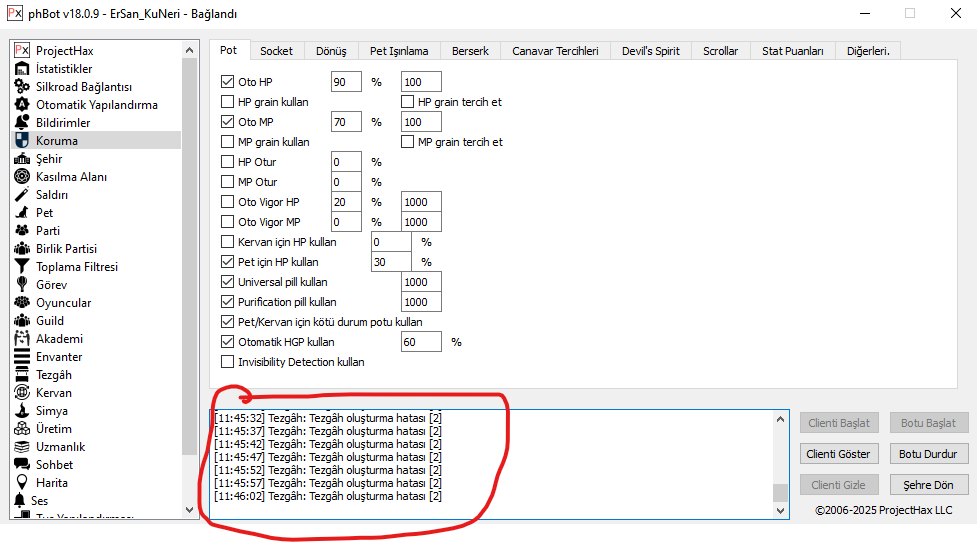
Task: Open the Toplama Filtresi funnel icon
Action: [22, 267]
